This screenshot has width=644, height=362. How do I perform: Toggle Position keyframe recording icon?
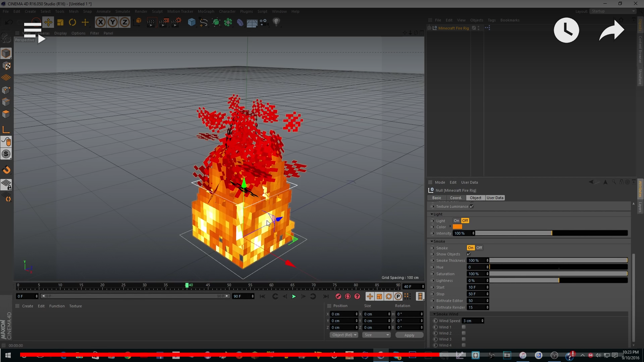click(370, 296)
